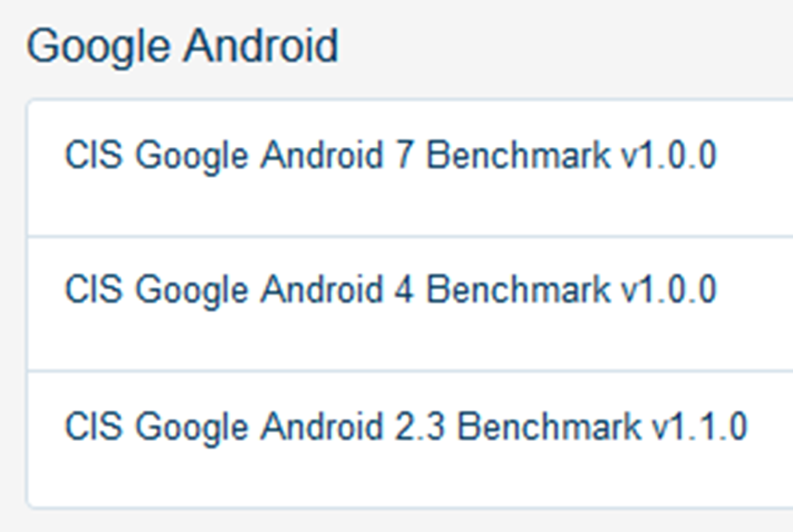Choose the benchmark versioned v1.1.0
The image size is (793, 532).
point(405,427)
